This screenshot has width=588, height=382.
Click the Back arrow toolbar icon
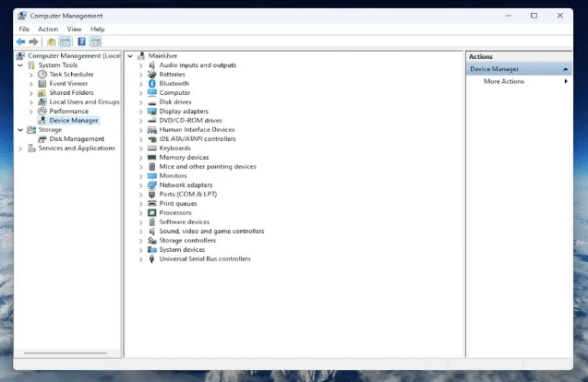coord(20,42)
